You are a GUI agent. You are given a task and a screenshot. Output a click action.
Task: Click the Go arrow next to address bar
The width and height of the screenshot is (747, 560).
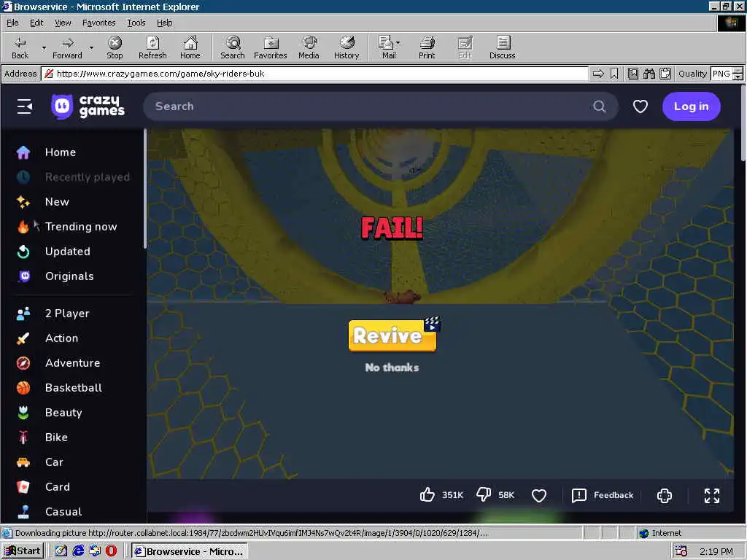pyautogui.click(x=598, y=74)
